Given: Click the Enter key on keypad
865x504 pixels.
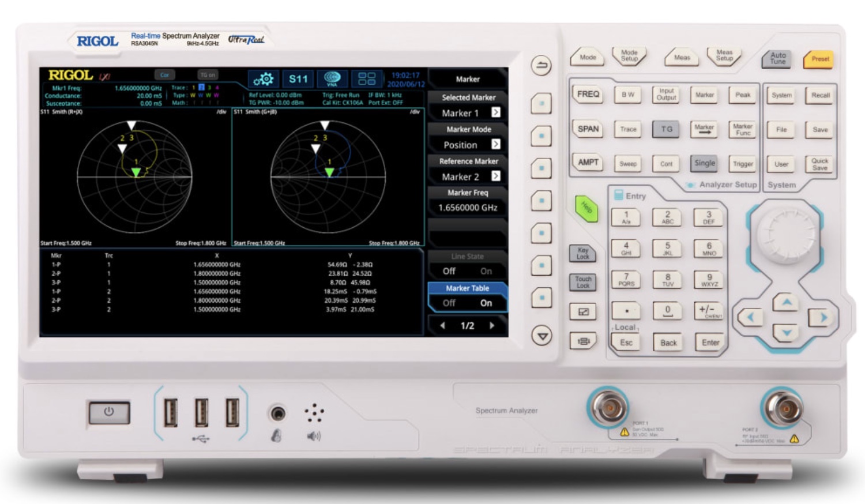Looking at the screenshot, I should pyautogui.click(x=710, y=343).
